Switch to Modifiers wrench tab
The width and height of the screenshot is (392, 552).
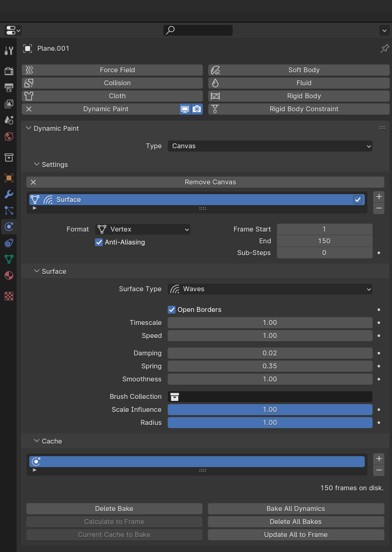tap(9, 194)
